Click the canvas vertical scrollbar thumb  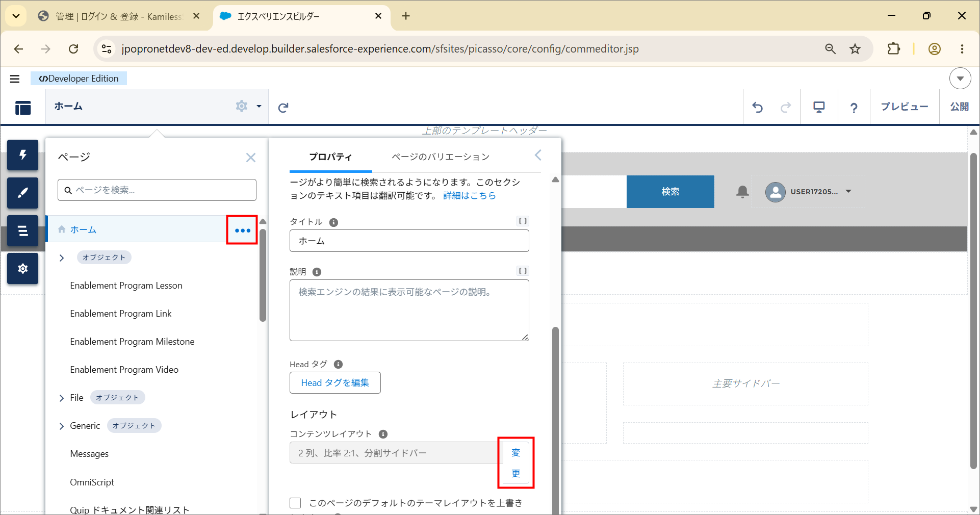pyautogui.click(x=973, y=311)
